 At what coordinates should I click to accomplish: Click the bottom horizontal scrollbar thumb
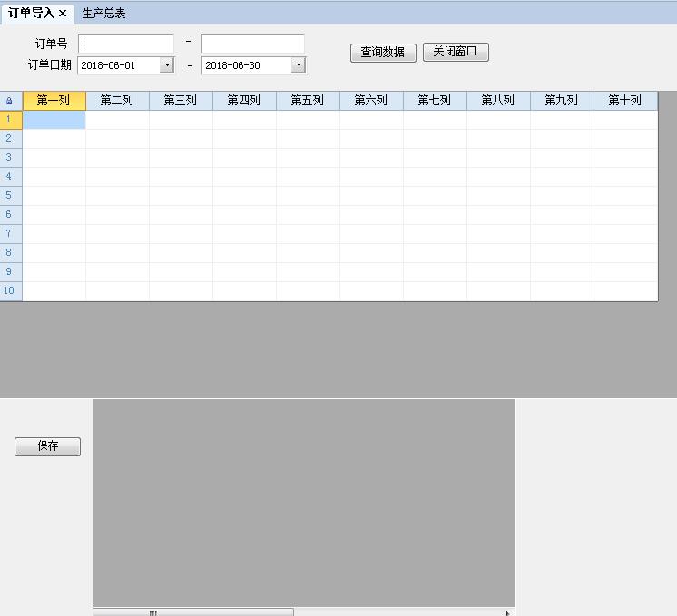[x=193, y=612]
